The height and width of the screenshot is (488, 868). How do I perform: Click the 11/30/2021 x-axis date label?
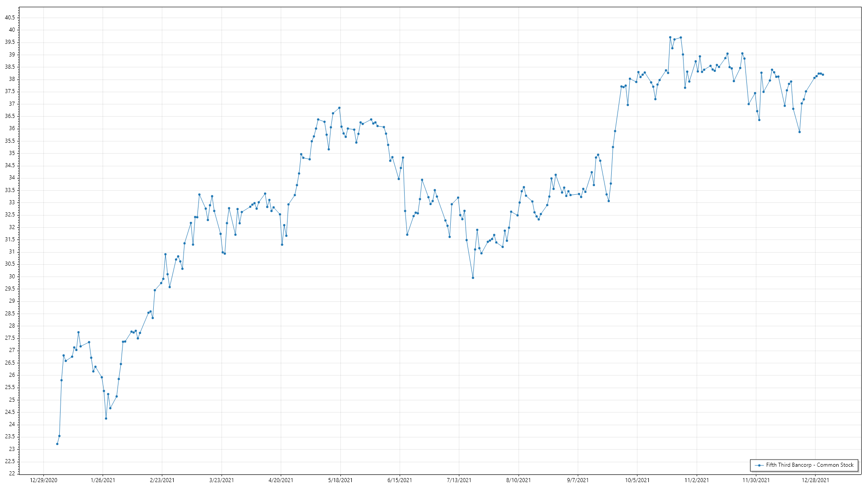pyautogui.click(x=756, y=480)
